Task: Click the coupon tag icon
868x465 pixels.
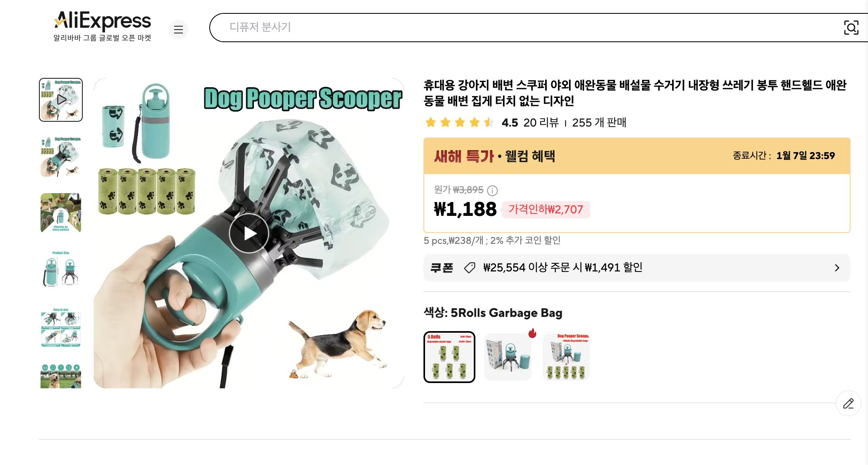Action: coord(470,268)
